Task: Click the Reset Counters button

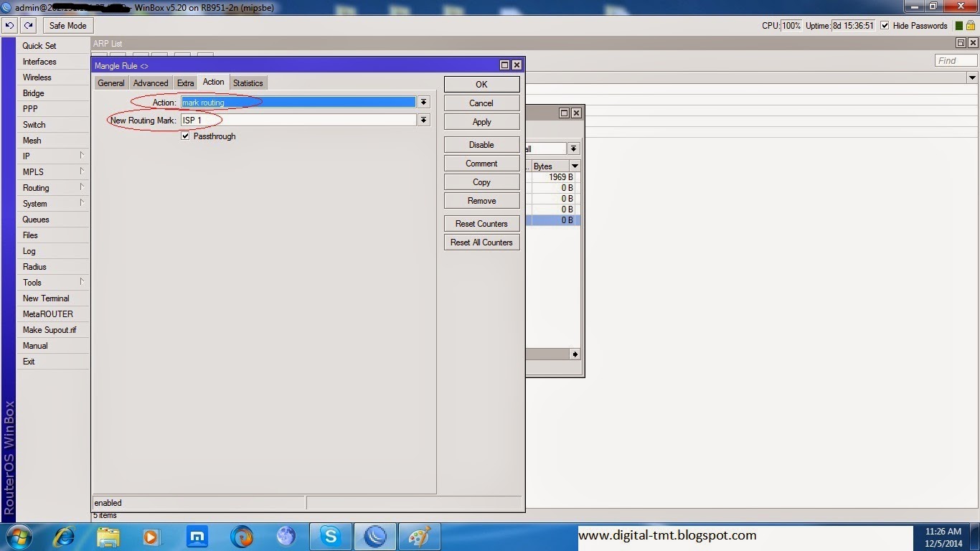Action: click(x=481, y=224)
